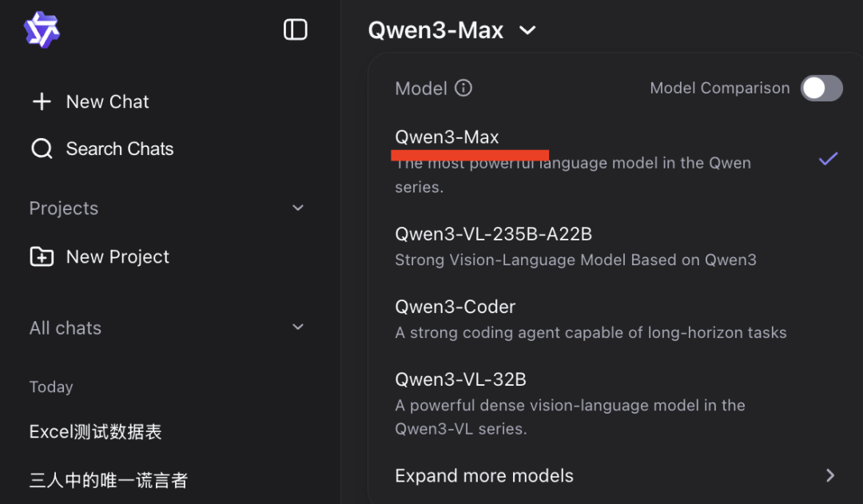Open the Excel测试数据表 chat

(x=96, y=432)
